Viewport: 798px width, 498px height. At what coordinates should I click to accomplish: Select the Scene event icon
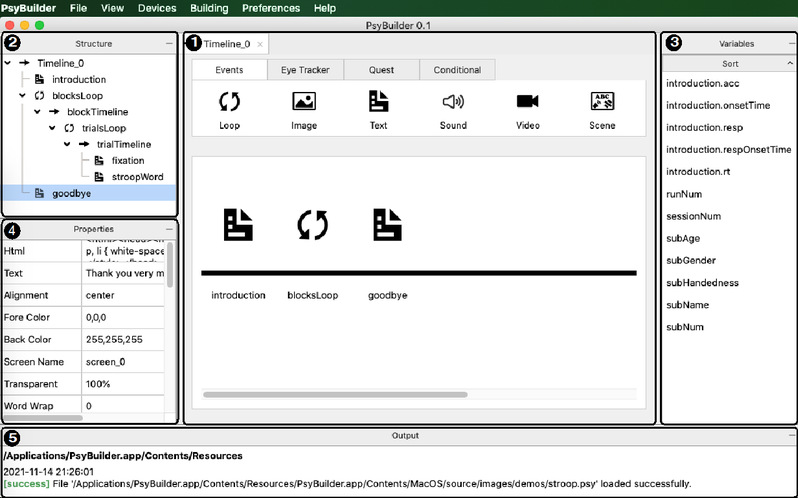pos(602,101)
